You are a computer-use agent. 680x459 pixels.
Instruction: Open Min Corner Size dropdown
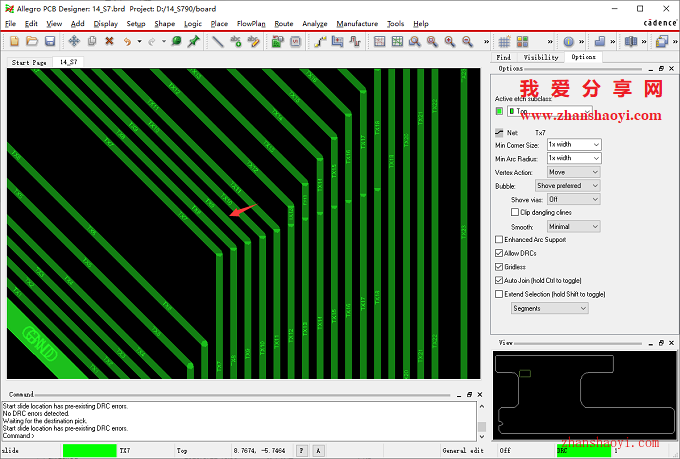tap(574, 144)
